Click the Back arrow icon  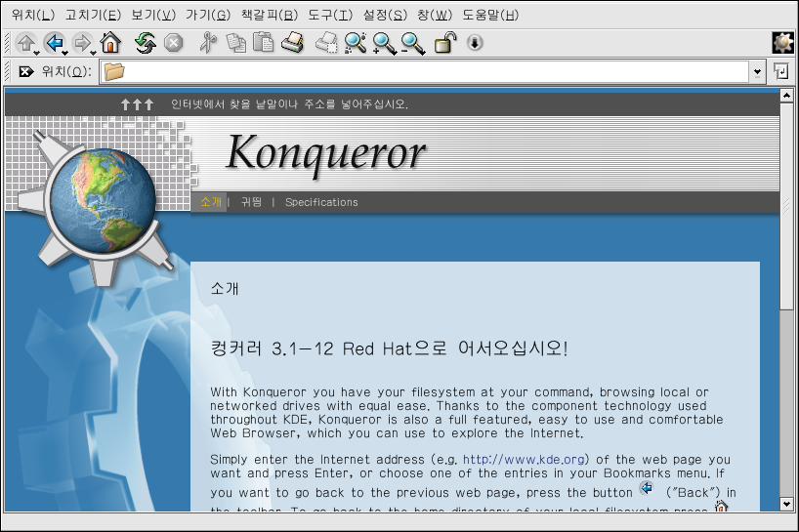[x=55, y=42]
